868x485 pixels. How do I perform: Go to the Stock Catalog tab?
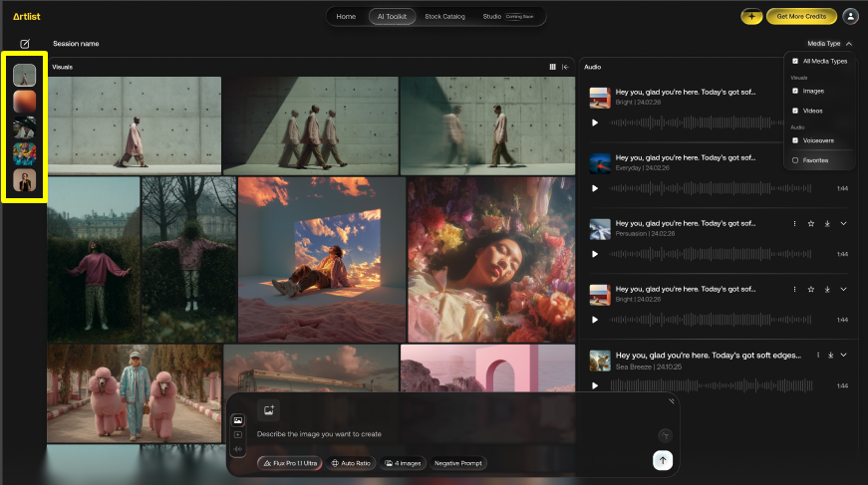[x=444, y=17]
